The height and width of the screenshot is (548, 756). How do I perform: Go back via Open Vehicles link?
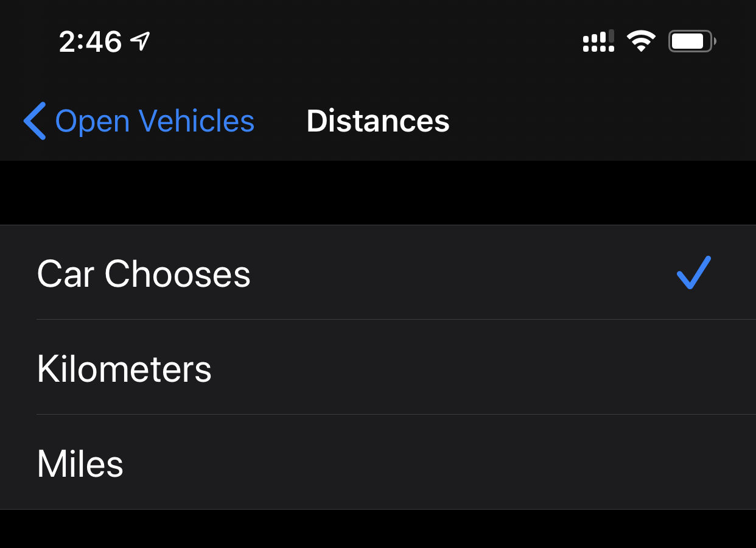[155, 121]
